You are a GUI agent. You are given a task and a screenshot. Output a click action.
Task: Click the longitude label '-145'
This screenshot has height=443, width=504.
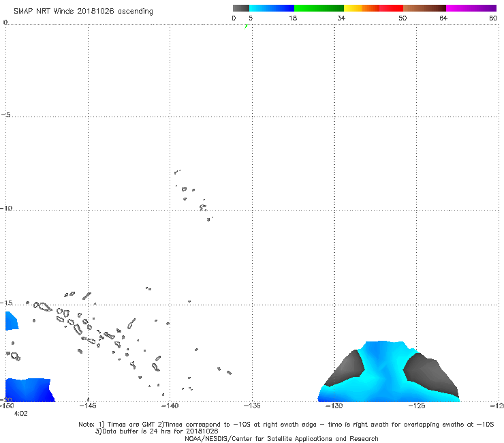[88, 406]
